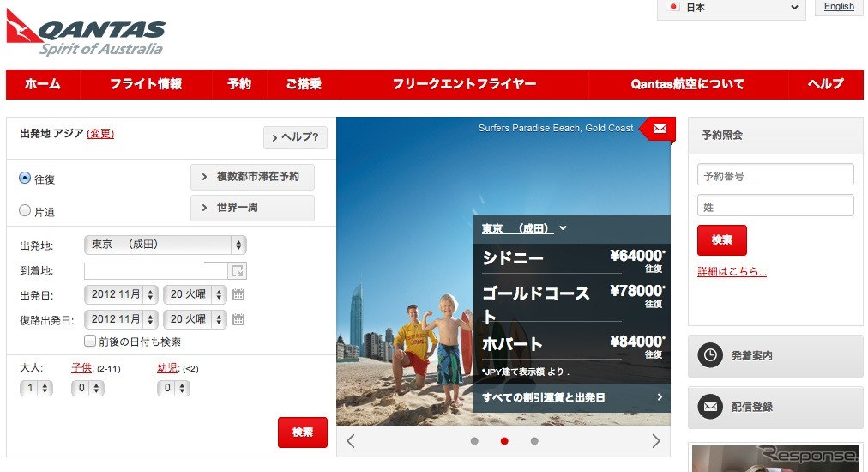Tick the 前後の日付も検索 checkbox

click(x=90, y=341)
